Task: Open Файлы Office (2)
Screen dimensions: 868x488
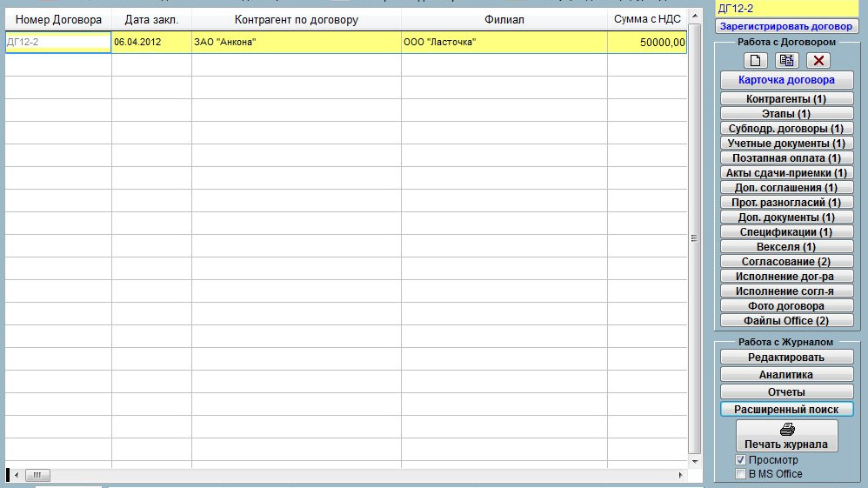Action: pos(786,321)
